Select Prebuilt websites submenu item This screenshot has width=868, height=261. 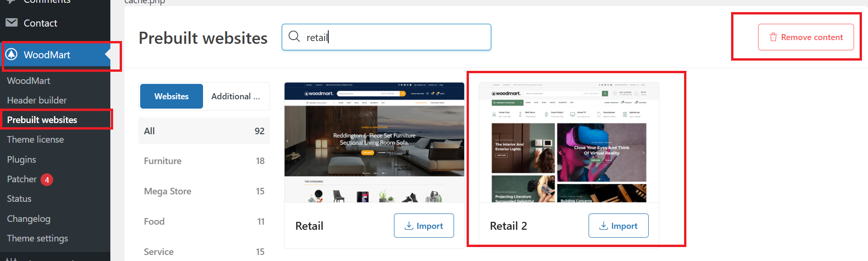42,120
